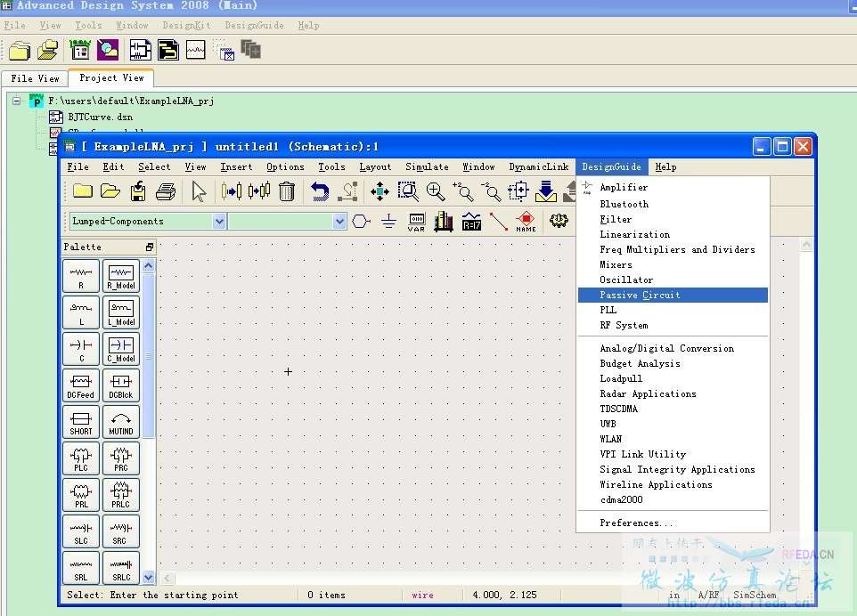Viewport: 857px width, 616px height.
Task: Click the Simulate gear icon
Action: tap(559, 221)
